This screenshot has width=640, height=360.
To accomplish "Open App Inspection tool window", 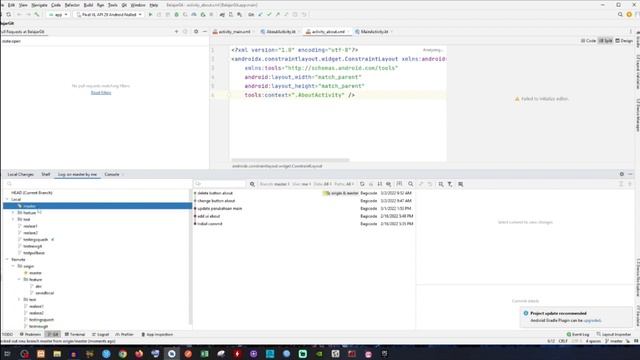I will coord(157,334).
